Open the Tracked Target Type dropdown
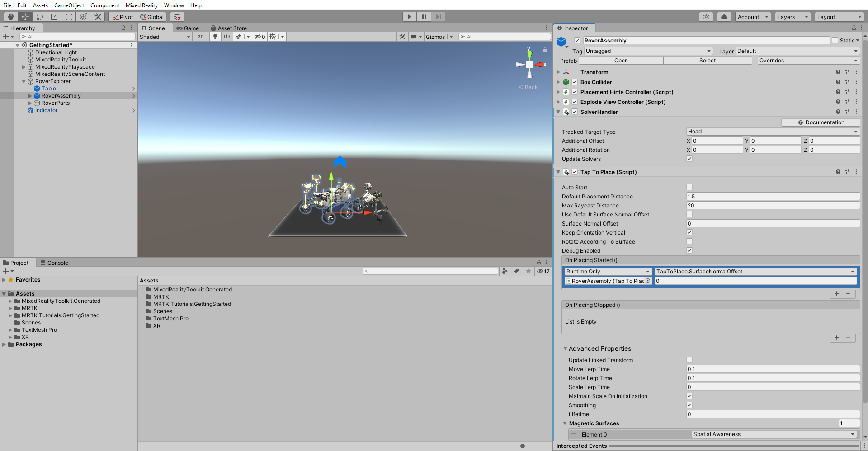The width and height of the screenshot is (868, 451). [773, 132]
